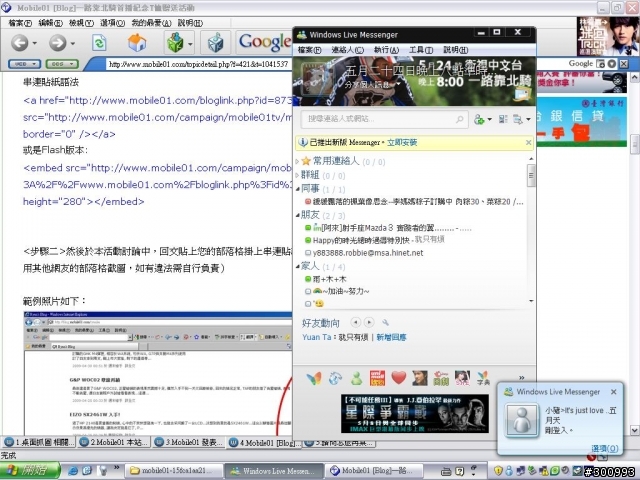The width and height of the screenshot is (640, 480).
Task: Click the Windows 開始 Start button
Action: (29, 471)
